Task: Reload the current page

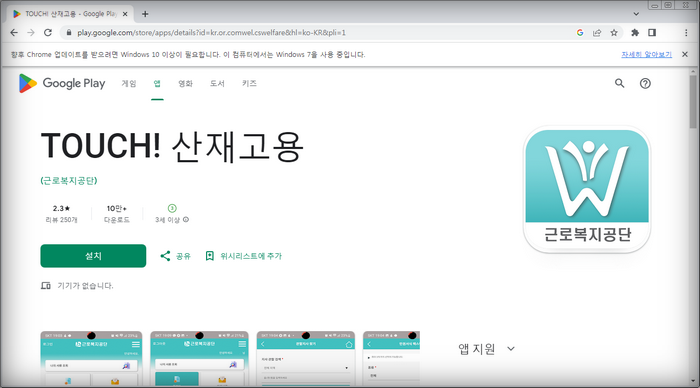Action: (48, 33)
